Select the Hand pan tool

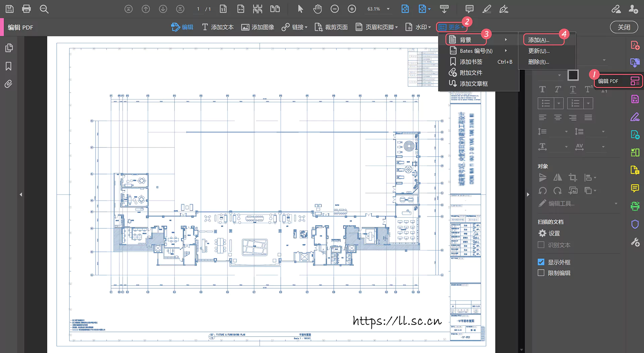pyautogui.click(x=317, y=9)
